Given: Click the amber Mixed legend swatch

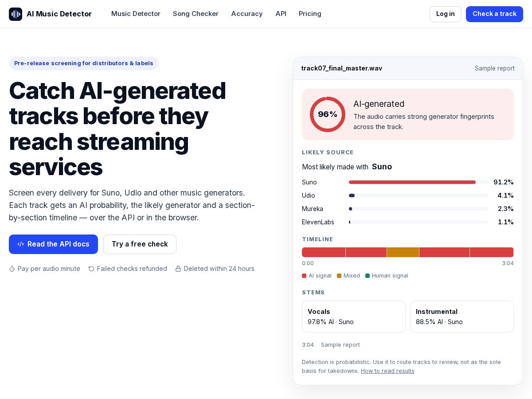Looking at the screenshot, I should (x=339, y=276).
